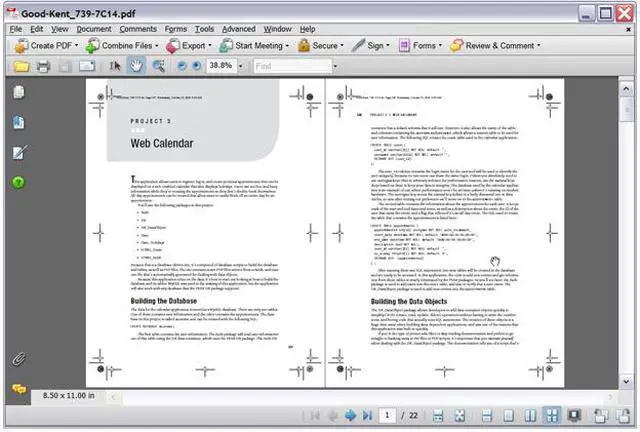Toggle Two-Up Continuous layout button
Image resolution: width=640 pixels, height=432 pixels.
pos(552,416)
